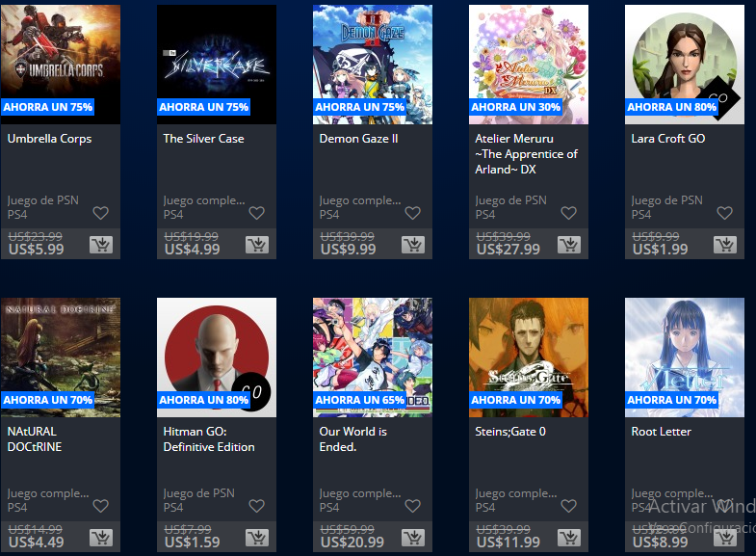This screenshot has height=556, width=756.
Task: Open Our World is Ended title link
Action: pyautogui.click(x=352, y=439)
